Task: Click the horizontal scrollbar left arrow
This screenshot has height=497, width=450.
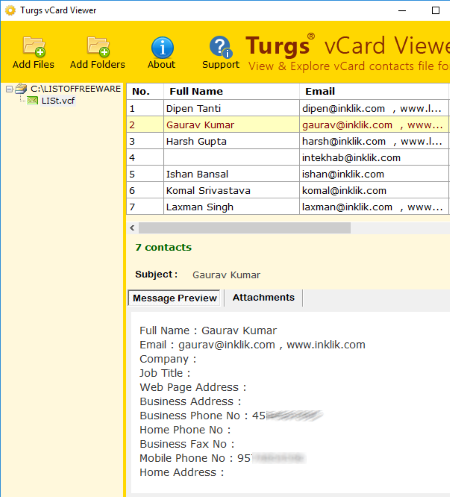Action: [x=132, y=228]
